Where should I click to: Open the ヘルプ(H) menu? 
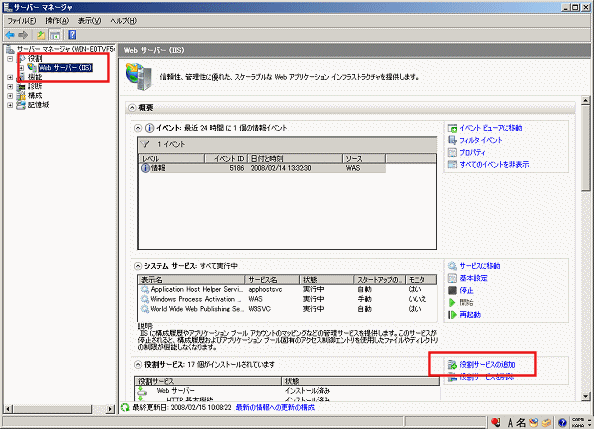[x=123, y=21]
